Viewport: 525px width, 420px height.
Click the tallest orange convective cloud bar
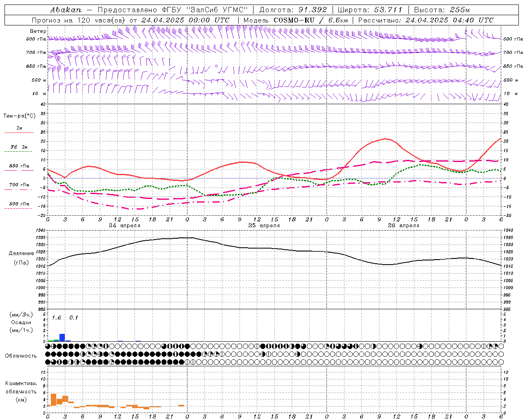53,400
